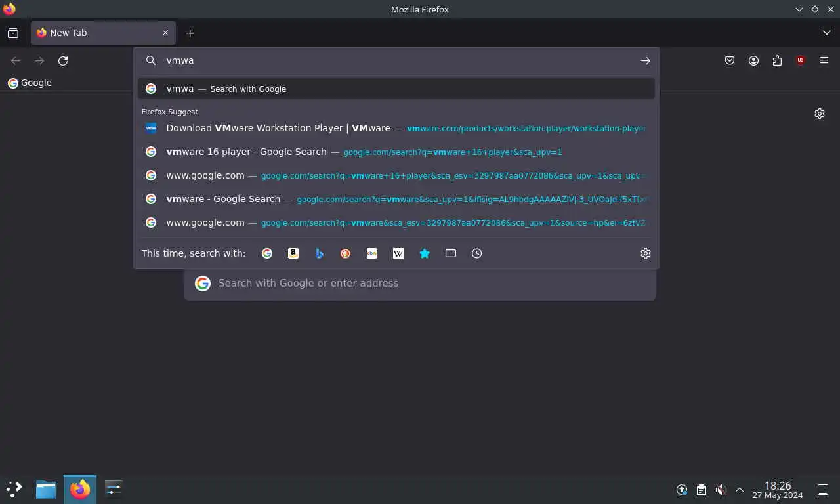
Task: Open Download VMware Workstation Player suggestion
Action: [396, 128]
